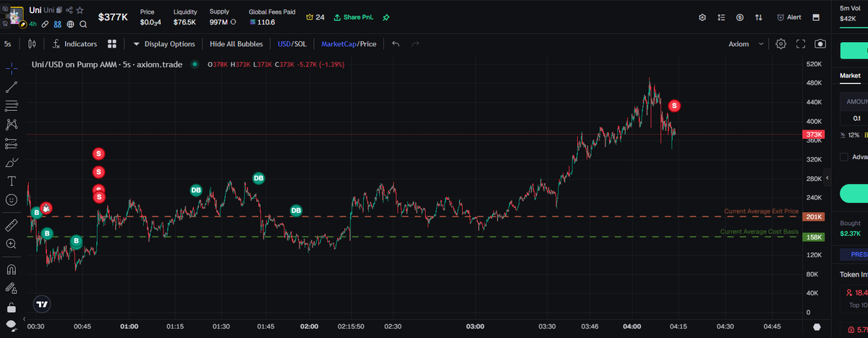Screen dimensions: 868x338
Task: Click the sell marker near the chart peak
Action: pyautogui.click(x=674, y=106)
